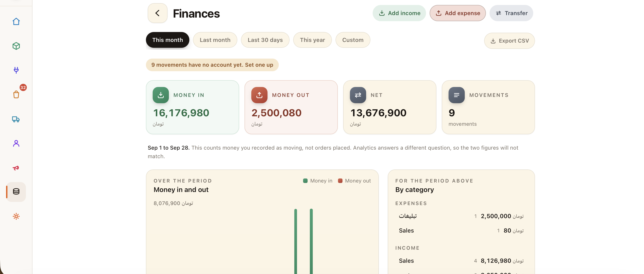Click the 'Set one up' account notice
Screen dimensions: 644x274
(212, 65)
